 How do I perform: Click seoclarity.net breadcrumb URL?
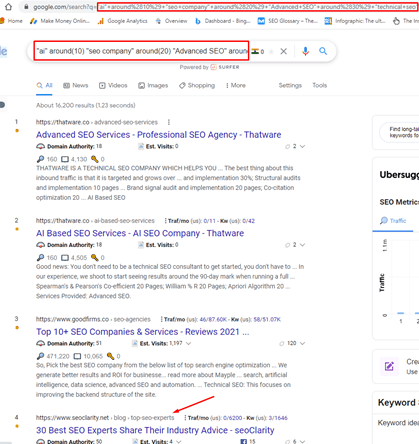105,418
